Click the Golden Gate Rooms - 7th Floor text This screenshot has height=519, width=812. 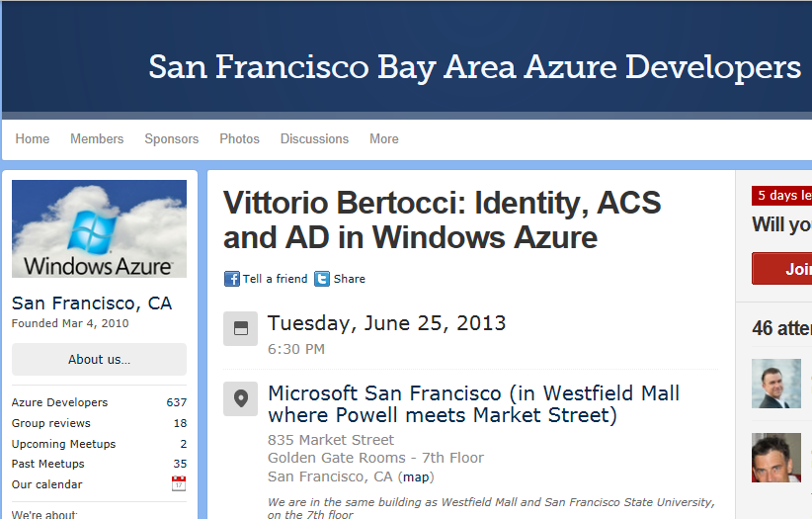pyautogui.click(x=375, y=458)
